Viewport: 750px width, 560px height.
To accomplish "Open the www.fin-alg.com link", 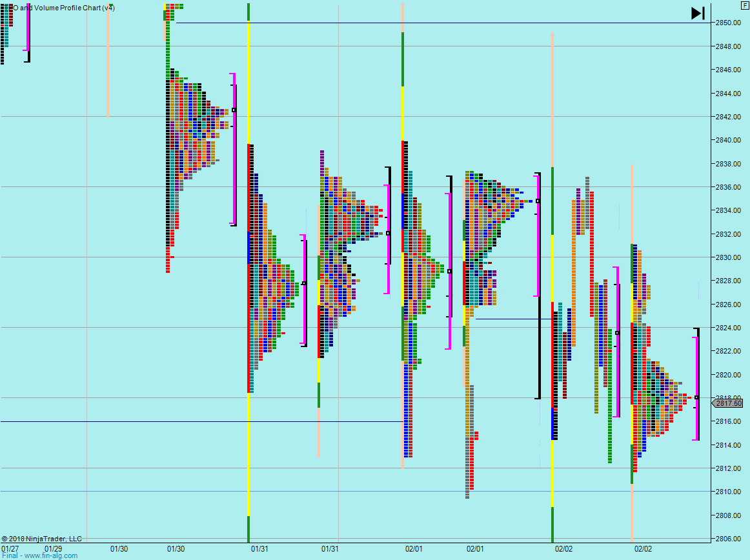I will 51,555.
